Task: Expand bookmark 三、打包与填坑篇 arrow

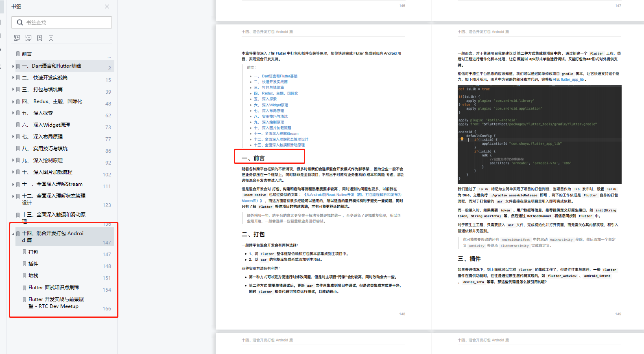Action: (13, 90)
